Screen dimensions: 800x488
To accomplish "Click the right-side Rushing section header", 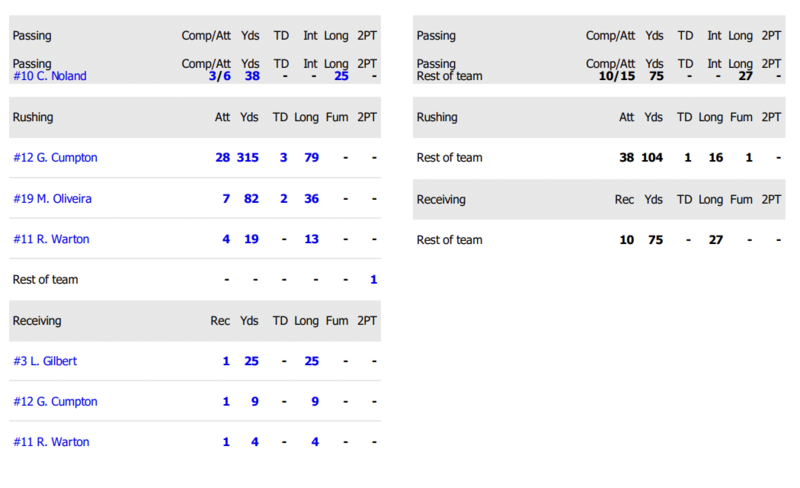I will click(437, 117).
